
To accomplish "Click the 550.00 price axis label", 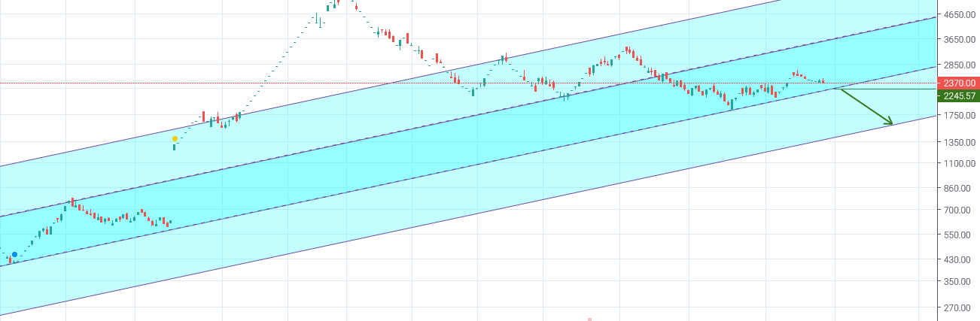I will click(x=959, y=235).
